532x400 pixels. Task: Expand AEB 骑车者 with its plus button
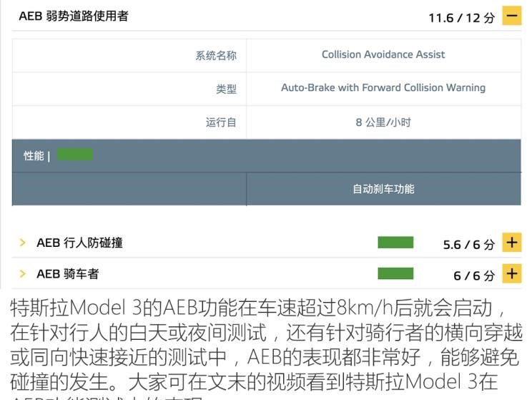tap(512, 273)
